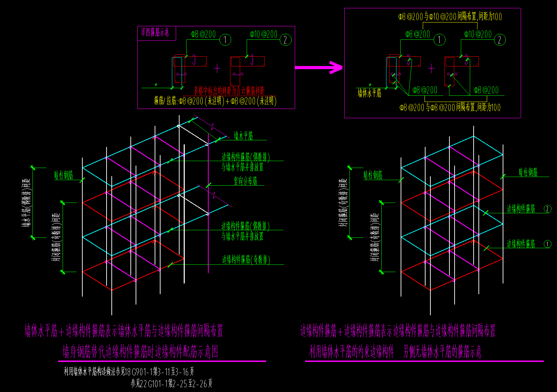
Task: Click the magenta arrow between the detail boxes
Action: (319, 67)
